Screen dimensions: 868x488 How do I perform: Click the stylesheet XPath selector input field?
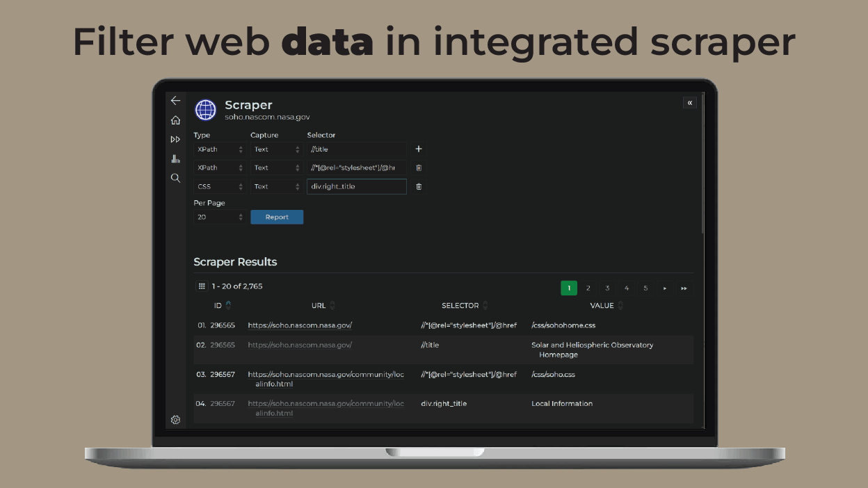tap(357, 168)
